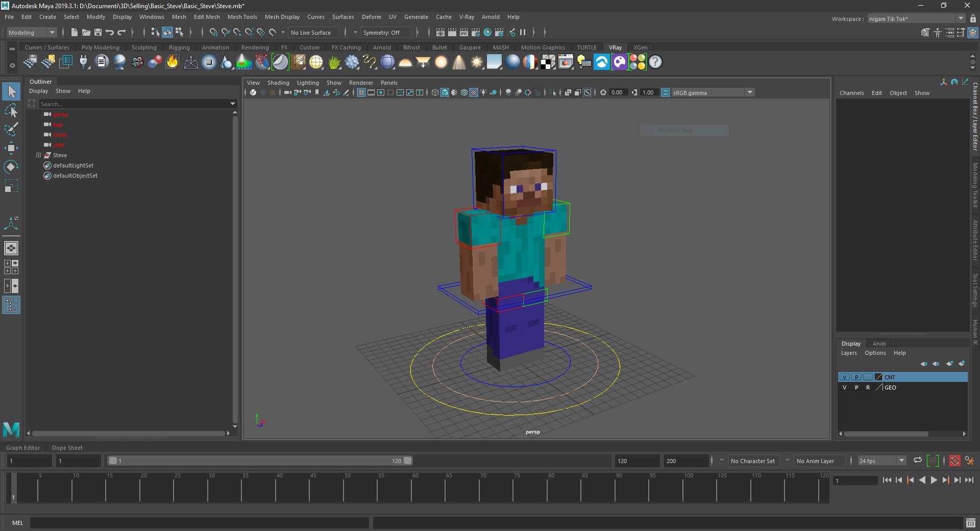Toggle Auto Keyframe button
This screenshot has height=531, width=980.
point(954,461)
